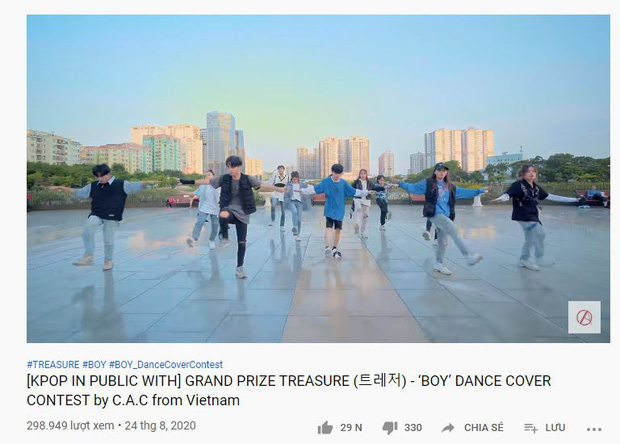
Task: Click the thumbs-up like icon
Action: click(325, 428)
